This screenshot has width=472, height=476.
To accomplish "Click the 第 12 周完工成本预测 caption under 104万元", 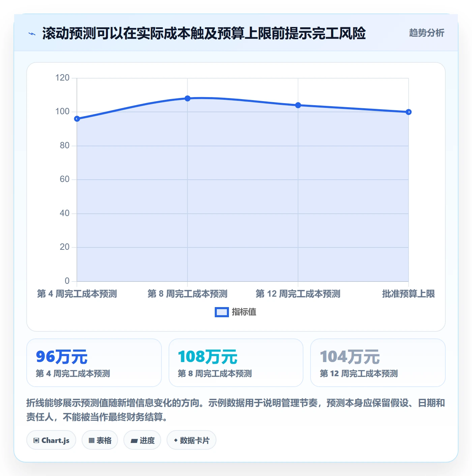I will click(359, 374).
